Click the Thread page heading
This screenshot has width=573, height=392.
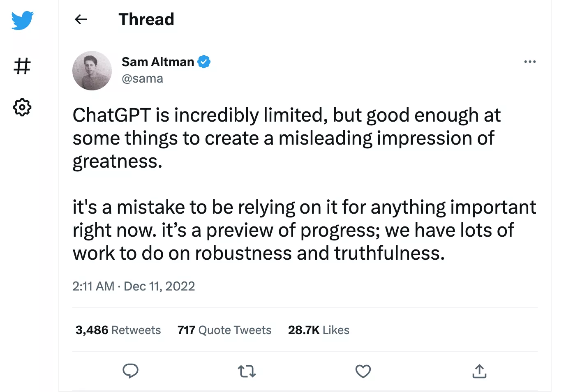pos(146,19)
